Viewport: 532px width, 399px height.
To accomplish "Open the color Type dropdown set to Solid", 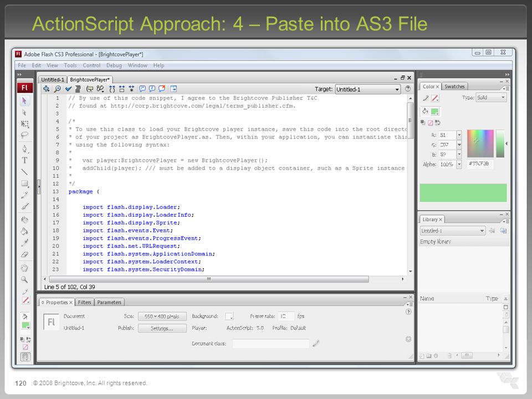I will [x=491, y=98].
